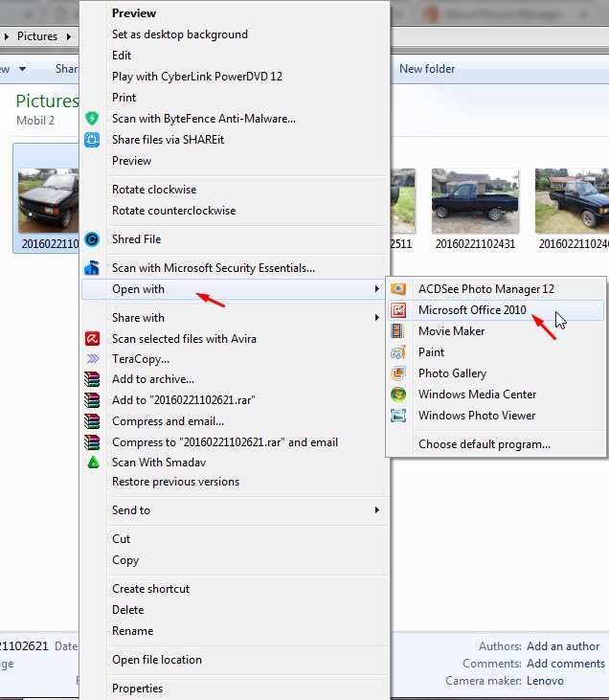Click the Windows Photo Viewer icon
The height and width of the screenshot is (700, 609).
click(398, 416)
